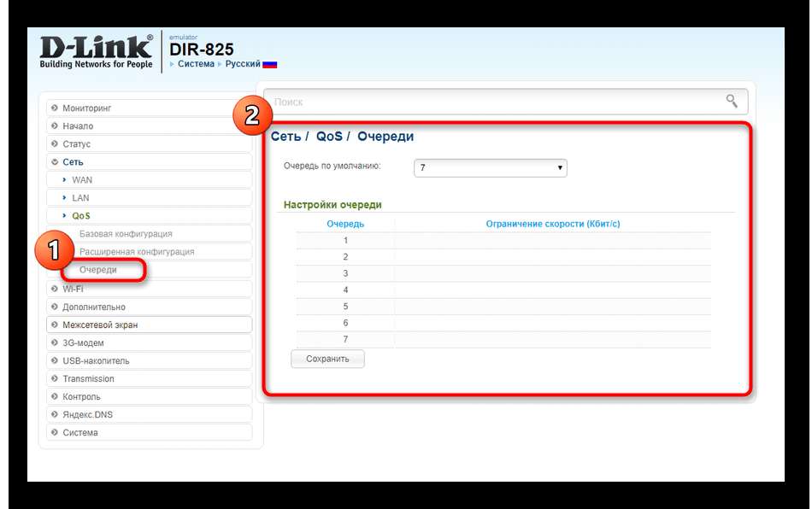812x509 pixels.
Task: Click the arrow icon beside Wi-Fi
Action: click(x=55, y=289)
